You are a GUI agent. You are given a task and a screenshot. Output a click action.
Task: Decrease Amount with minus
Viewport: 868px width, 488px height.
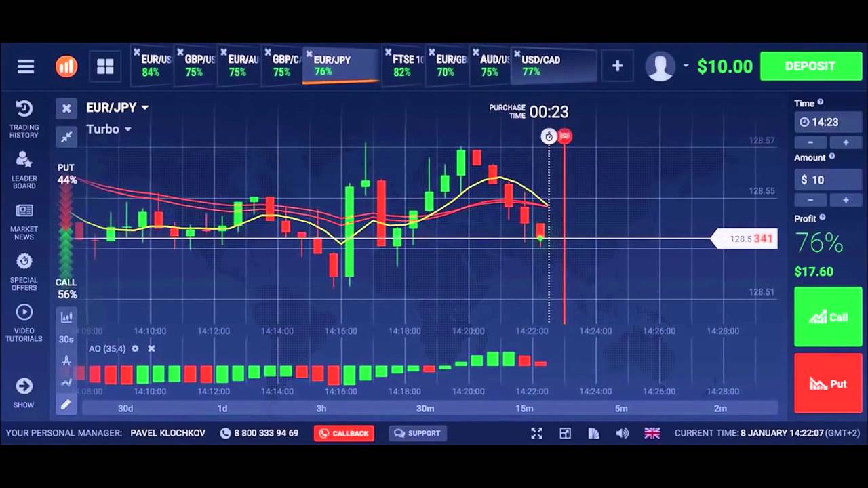811,200
